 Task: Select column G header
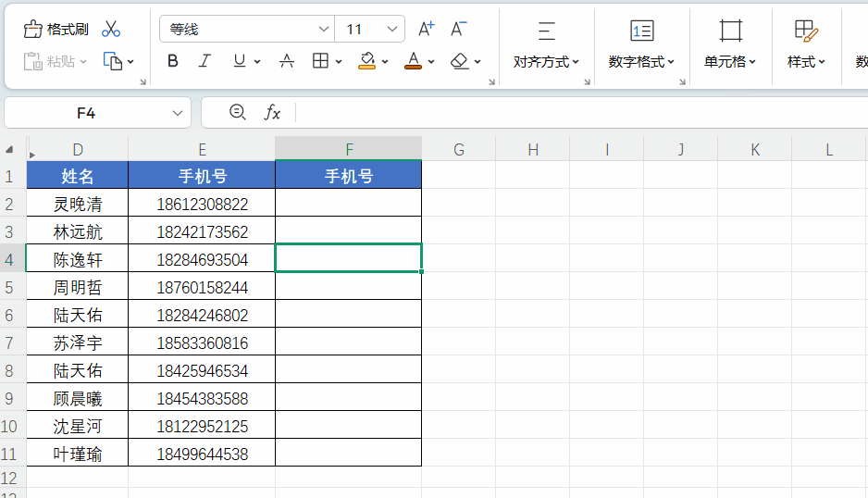coord(459,150)
